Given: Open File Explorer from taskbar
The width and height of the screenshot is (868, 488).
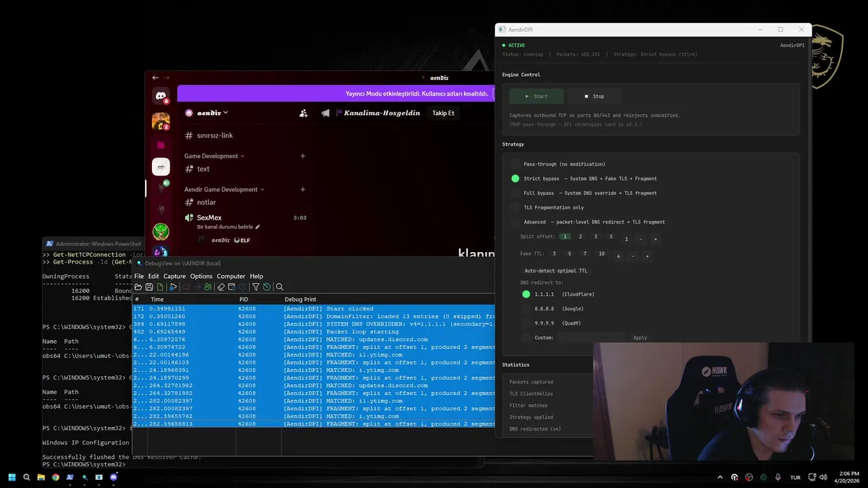Looking at the screenshot, I should pyautogui.click(x=41, y=477).
